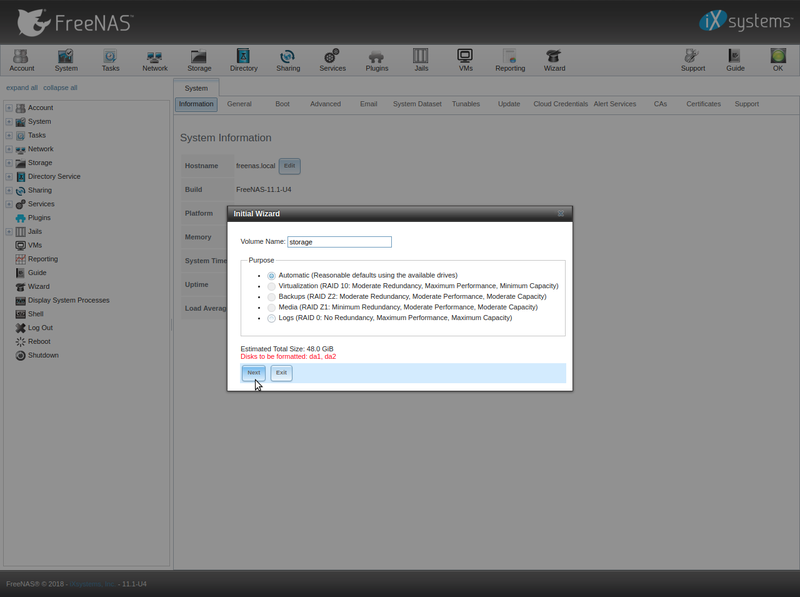Switch to the Alert Services tab
The width and height of the screenshot is (800, 597).
(x=615, y=104)
